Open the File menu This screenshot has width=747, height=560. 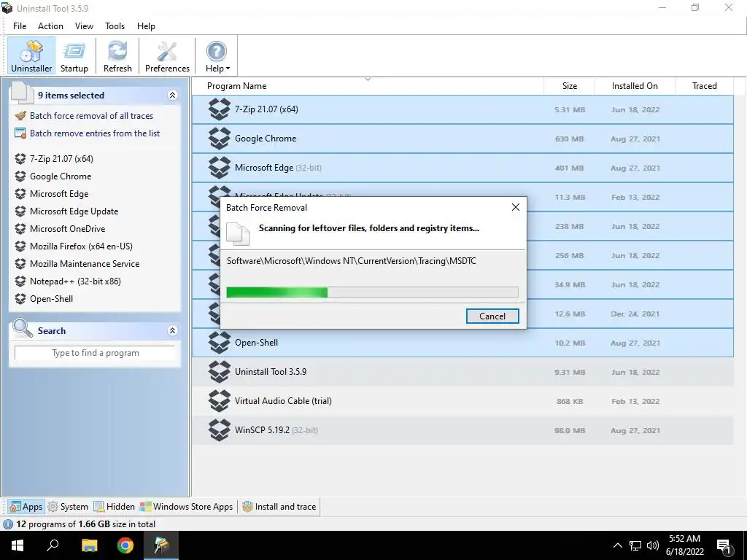(x=20, y=26)
